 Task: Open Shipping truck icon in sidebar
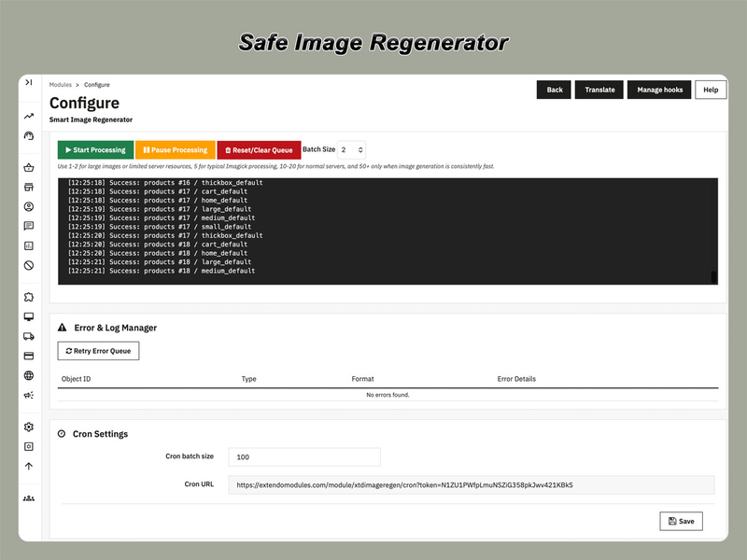[29, 336]
